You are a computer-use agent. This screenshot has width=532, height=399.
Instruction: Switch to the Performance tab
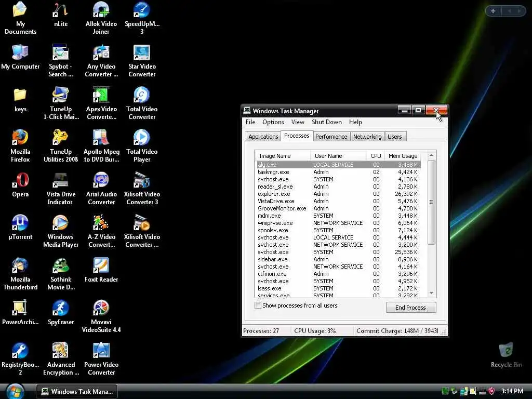point(331,137)
